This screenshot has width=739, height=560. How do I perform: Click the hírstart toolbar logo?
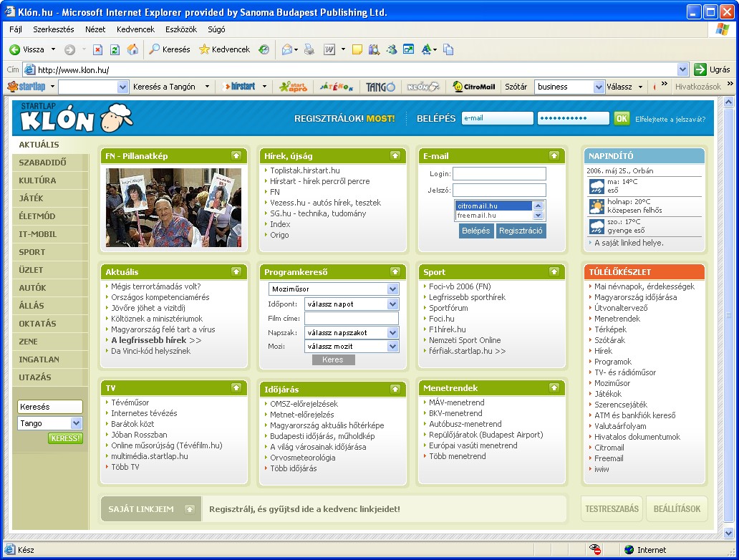point(240,87)
